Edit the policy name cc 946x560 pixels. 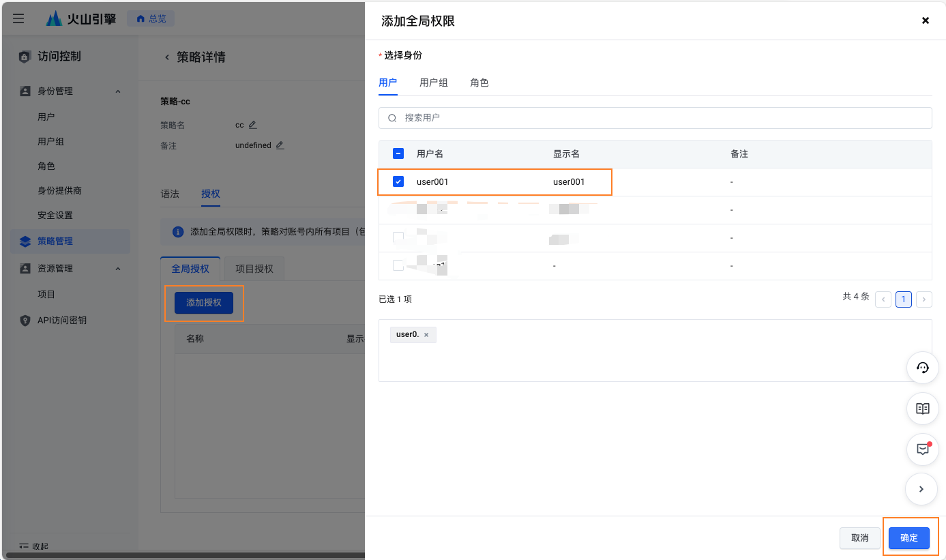pyautogui.click(x=253, y=125)
